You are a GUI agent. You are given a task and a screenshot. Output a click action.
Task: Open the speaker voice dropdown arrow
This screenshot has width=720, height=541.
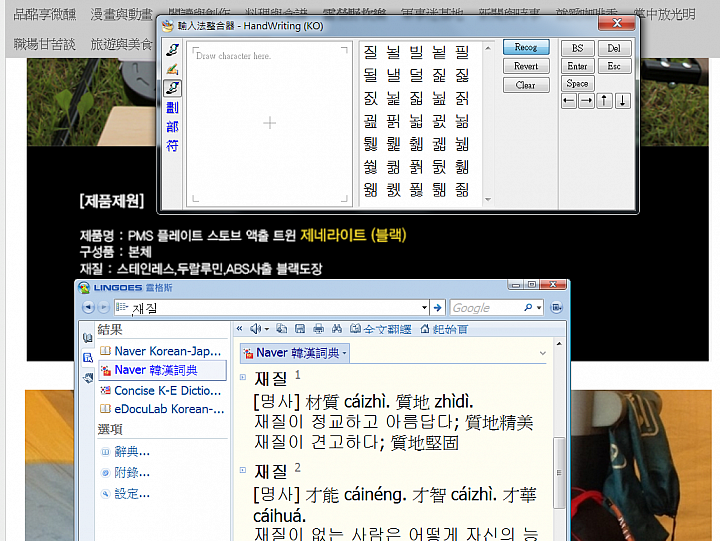[267, 329]
